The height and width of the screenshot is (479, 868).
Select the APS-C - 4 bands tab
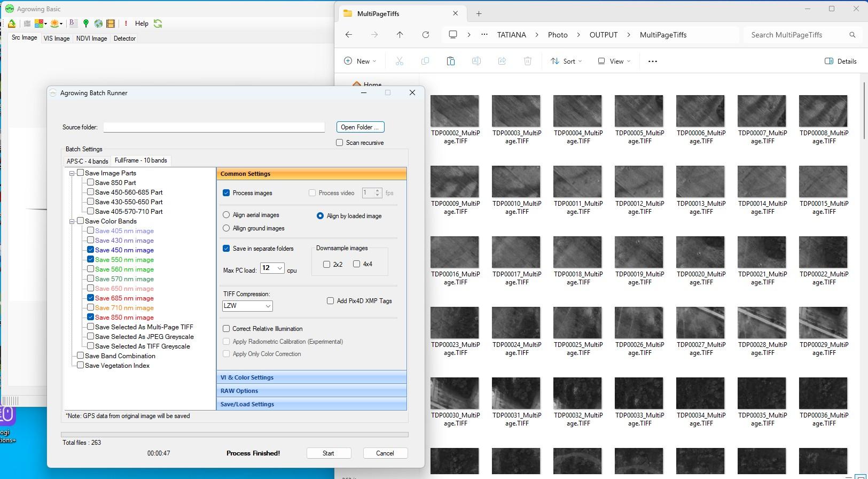(x=88, y=161)
